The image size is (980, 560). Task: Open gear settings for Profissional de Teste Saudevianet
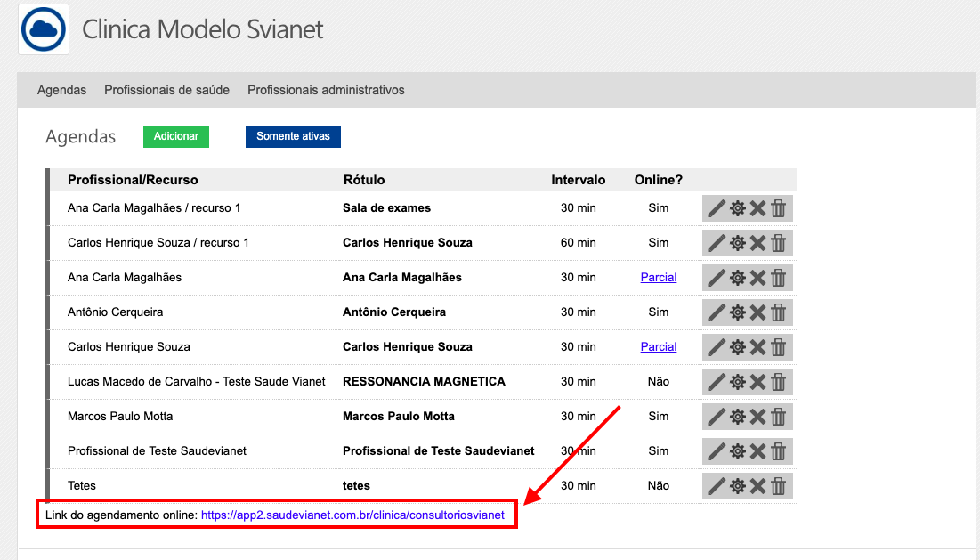(737, 451)
